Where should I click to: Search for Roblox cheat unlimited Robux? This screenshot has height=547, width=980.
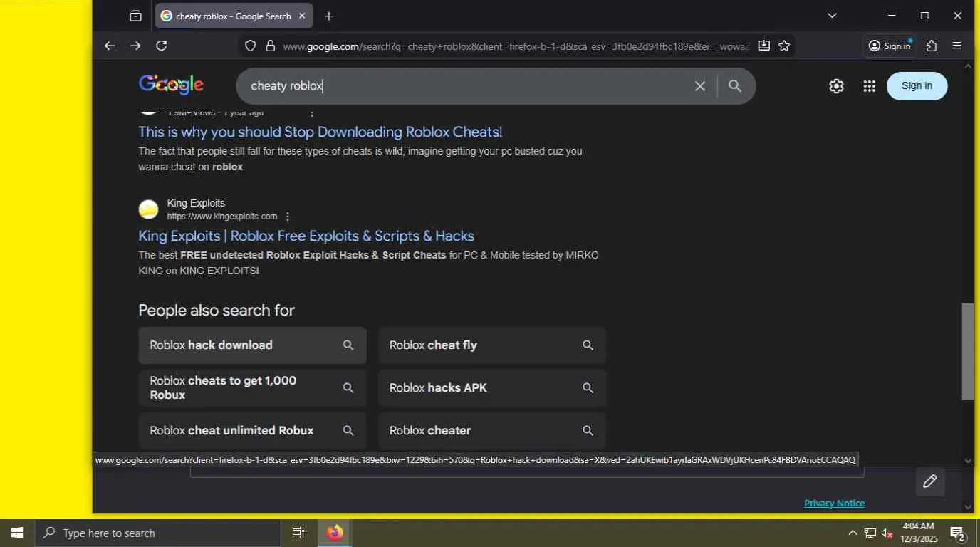click(x=252, y=431)
